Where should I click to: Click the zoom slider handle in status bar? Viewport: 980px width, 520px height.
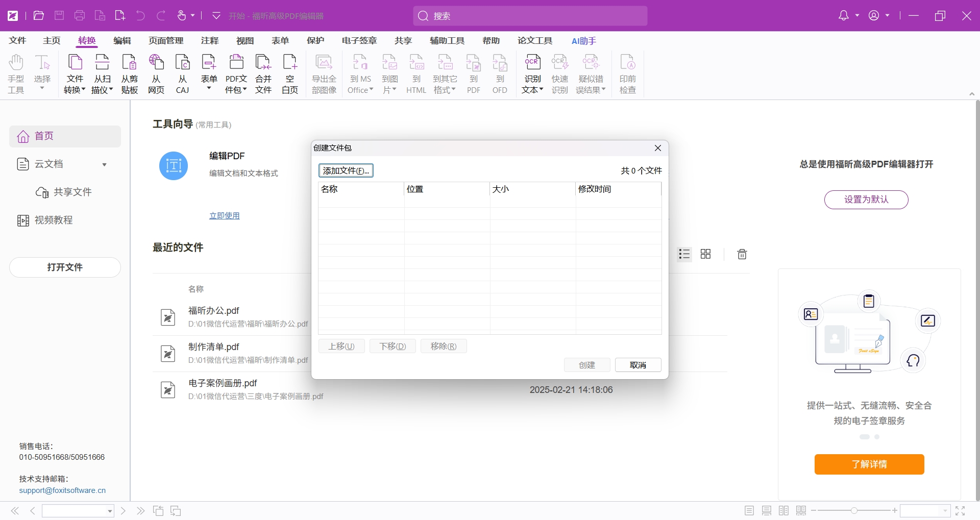coord(854,510)
